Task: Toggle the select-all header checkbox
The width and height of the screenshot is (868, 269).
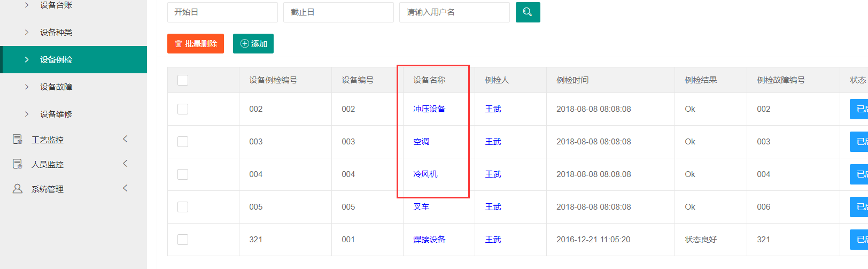Action: coord(183,80)
